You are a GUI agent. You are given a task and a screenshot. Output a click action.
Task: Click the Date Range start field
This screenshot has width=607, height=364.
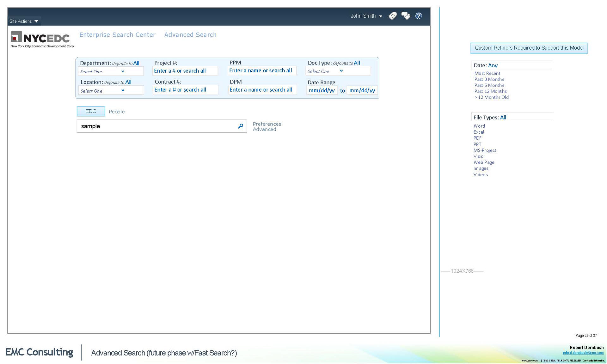click(x=322, y=90)
